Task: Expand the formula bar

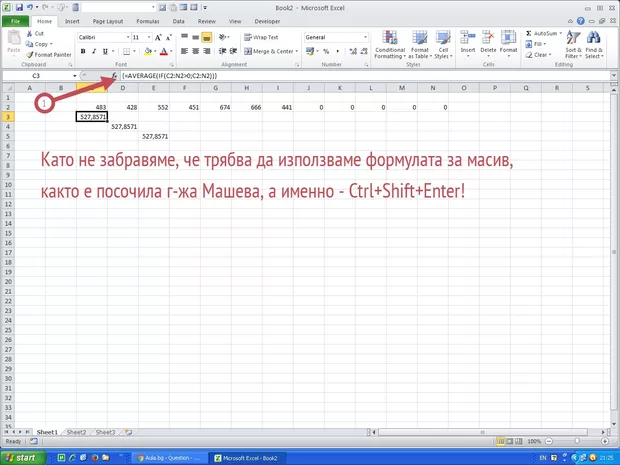Action: click(x=614, y=76)
